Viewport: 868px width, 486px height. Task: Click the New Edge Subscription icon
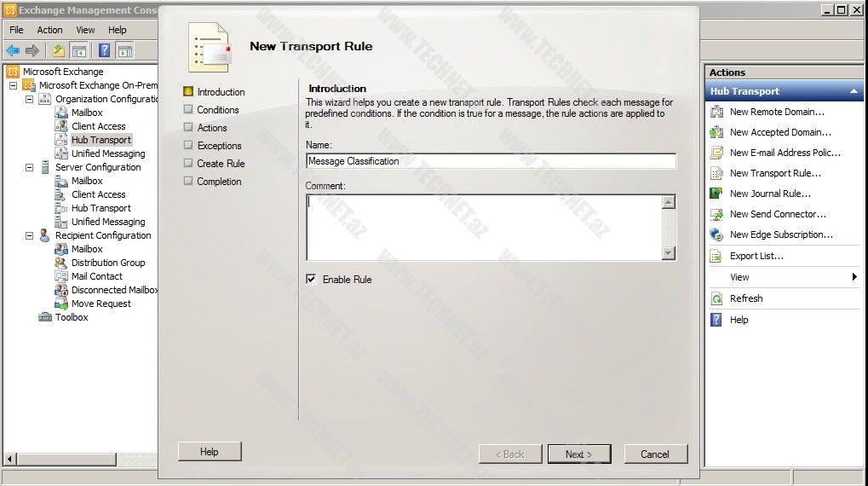point(716,234)
